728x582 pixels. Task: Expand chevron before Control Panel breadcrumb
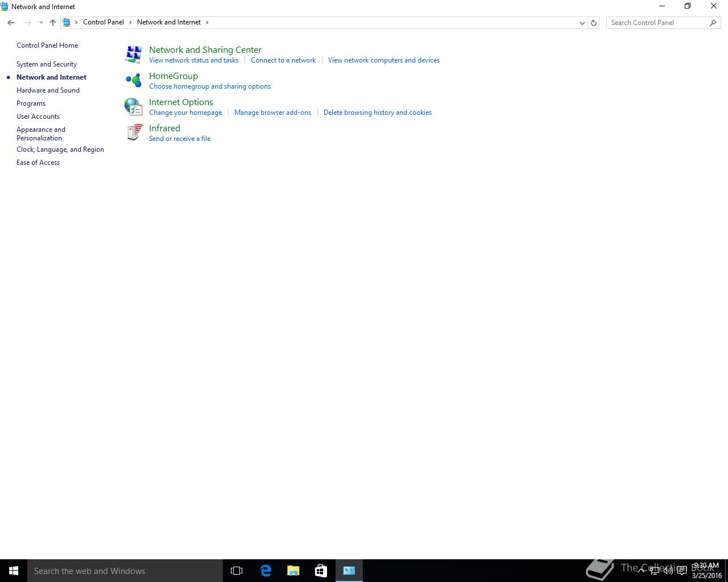[77, 22]
